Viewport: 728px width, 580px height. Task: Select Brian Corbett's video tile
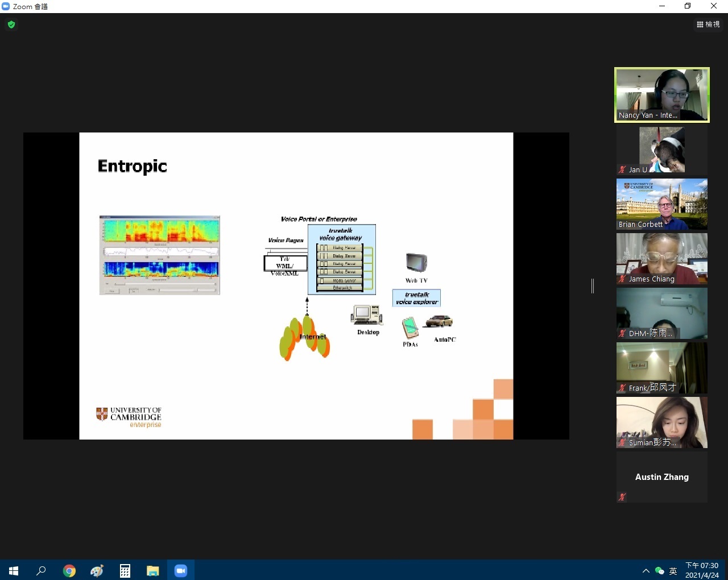tap(661, 204)
